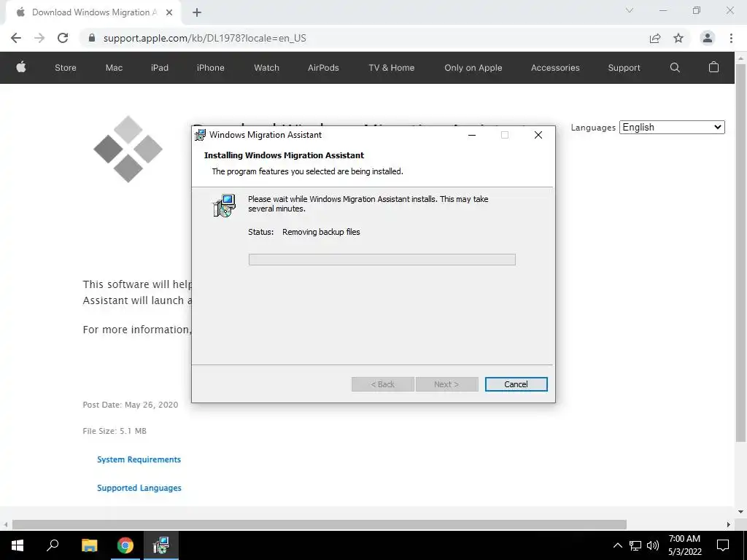The image size is (747, 560).
Task: Click the Migration Assistant diamond logo image
Action: pos(128,149)
